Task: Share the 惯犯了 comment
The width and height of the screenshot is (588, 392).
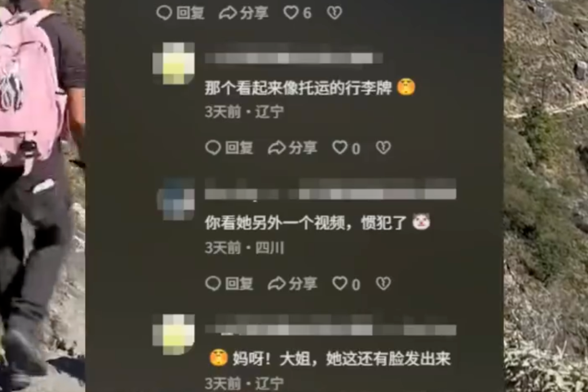Action: coord(292,284)
